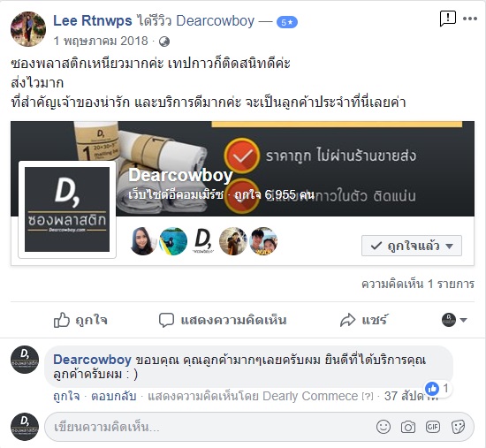Open the sticker picker icon

[x=458, y=427]
